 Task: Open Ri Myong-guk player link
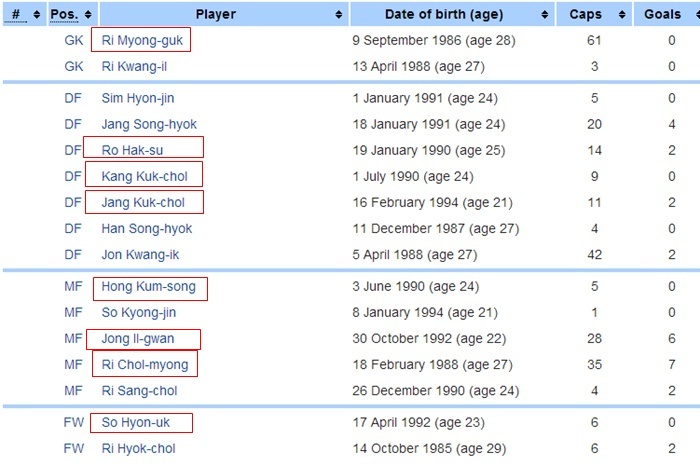coord(142,40)
